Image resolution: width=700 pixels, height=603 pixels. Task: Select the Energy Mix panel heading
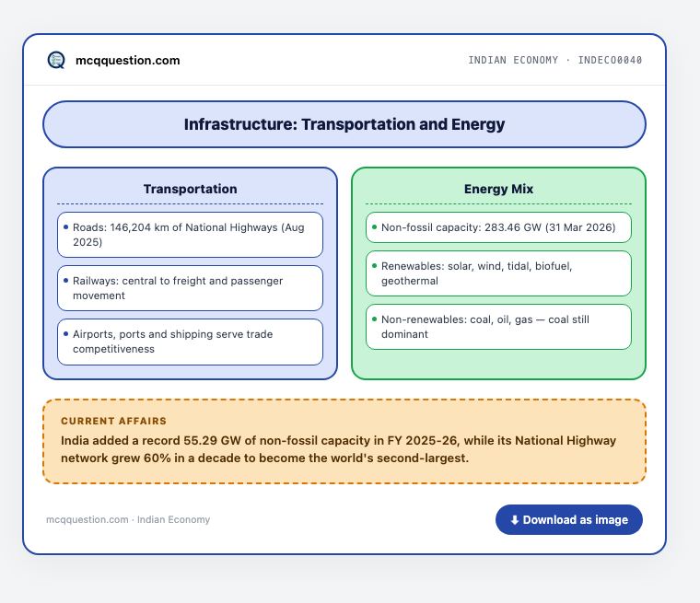[498, 189]
